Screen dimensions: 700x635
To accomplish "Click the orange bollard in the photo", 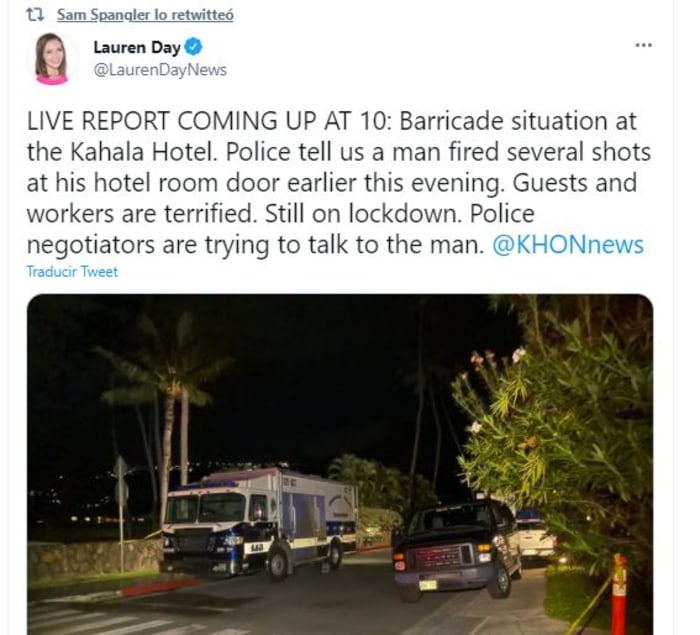I will (619, 594).
